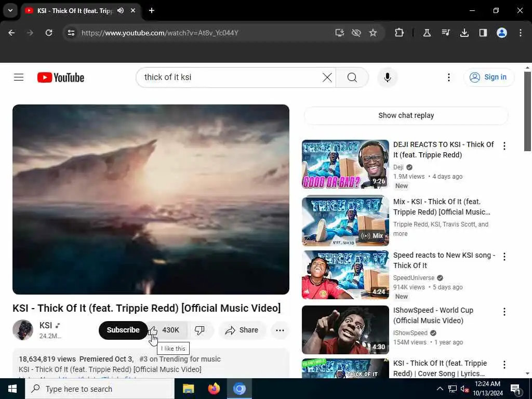Like the video with the thumbs-up icon
532x399 pixels.
click(153, 330)
